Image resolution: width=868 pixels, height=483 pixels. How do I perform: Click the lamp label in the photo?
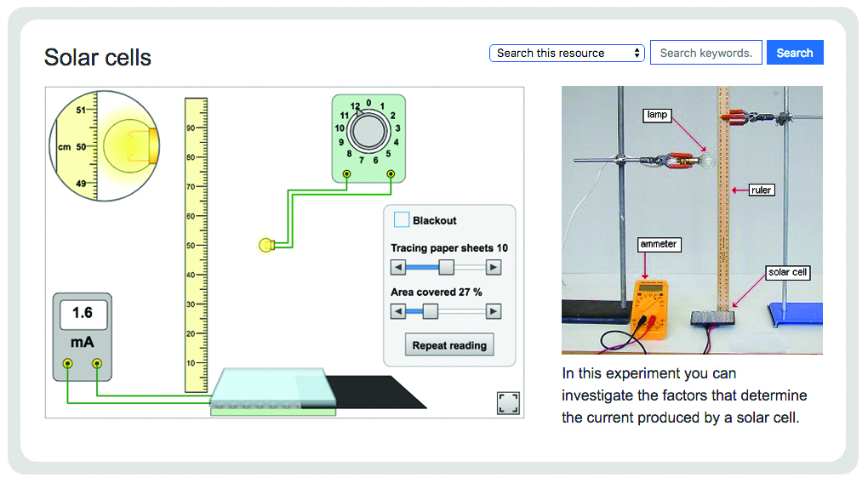click(x=657, y=115)
